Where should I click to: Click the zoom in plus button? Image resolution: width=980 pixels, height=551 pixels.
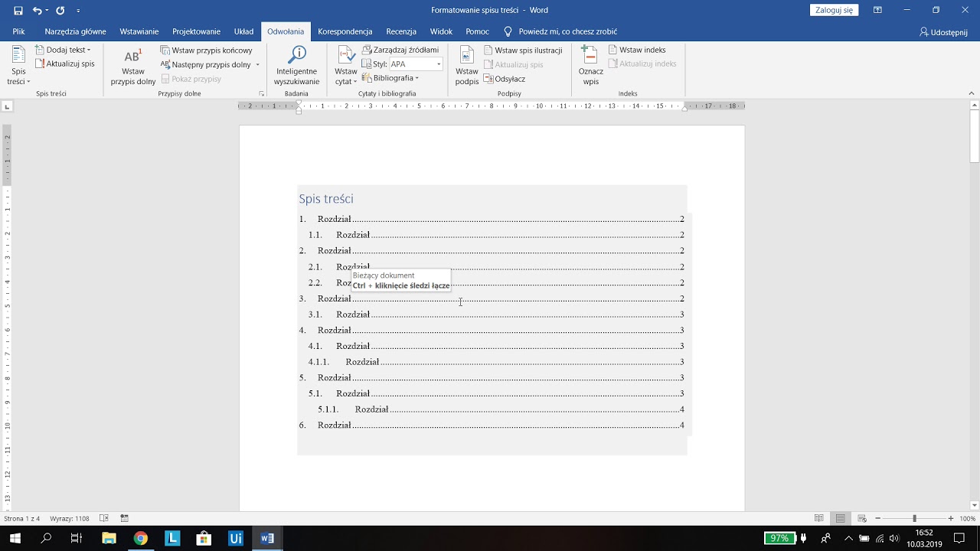coord(950,519)
